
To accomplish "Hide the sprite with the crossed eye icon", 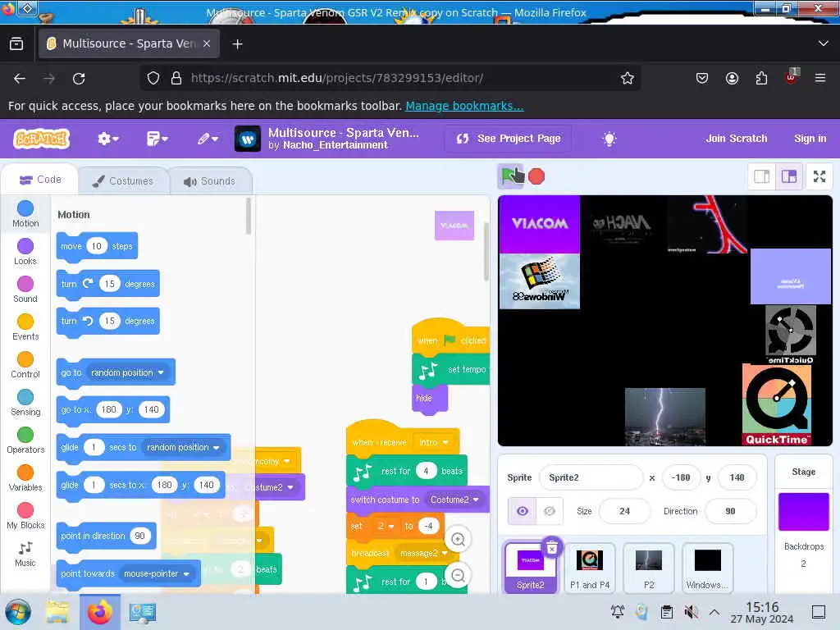I will (549, 511).
